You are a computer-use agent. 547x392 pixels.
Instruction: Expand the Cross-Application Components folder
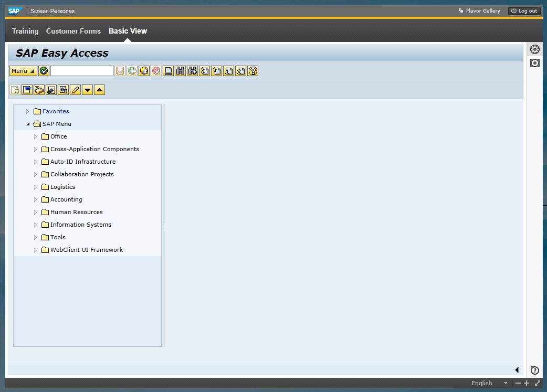click(x=35, y=149)
